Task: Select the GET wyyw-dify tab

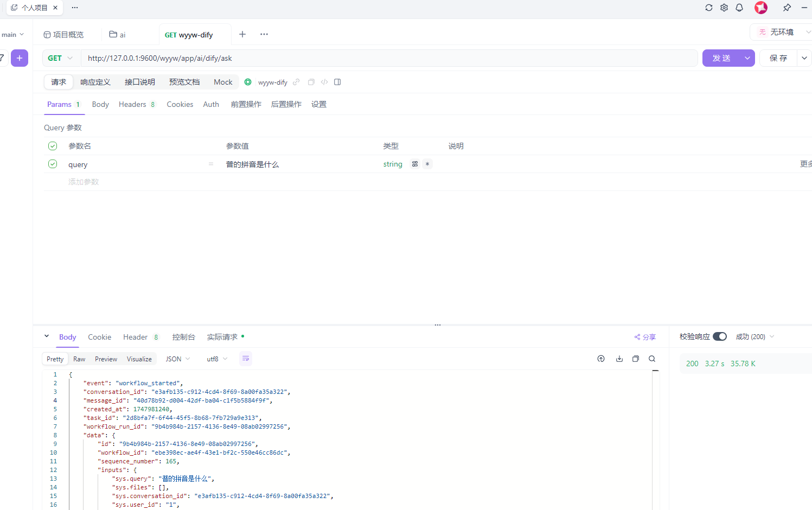Action: (189, 35)
